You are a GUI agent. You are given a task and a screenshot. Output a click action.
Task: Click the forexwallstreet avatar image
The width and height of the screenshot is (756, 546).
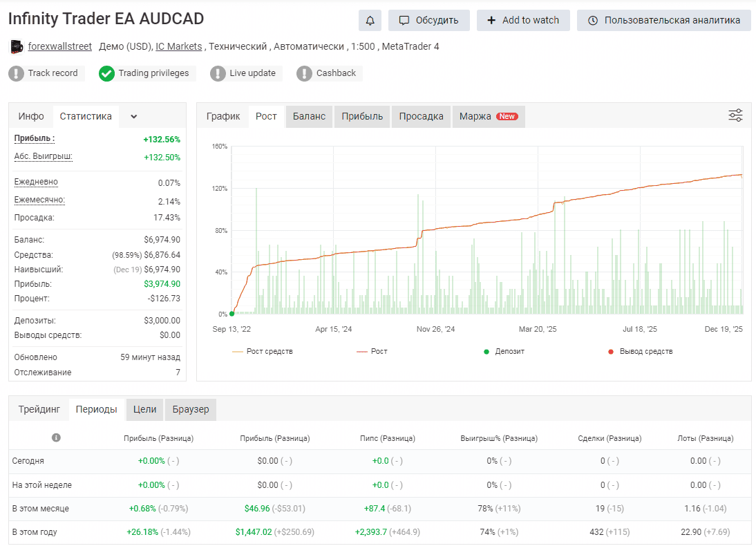(17, 47)
